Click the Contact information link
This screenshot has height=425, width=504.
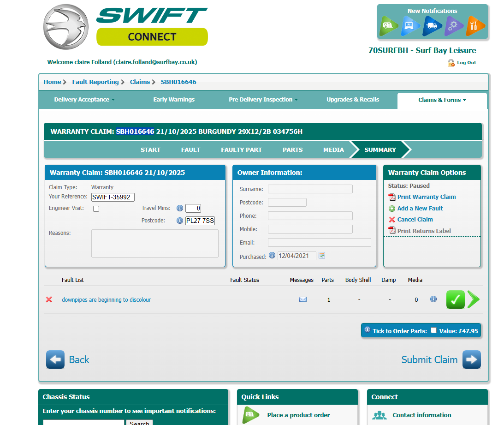coord(422,415)
